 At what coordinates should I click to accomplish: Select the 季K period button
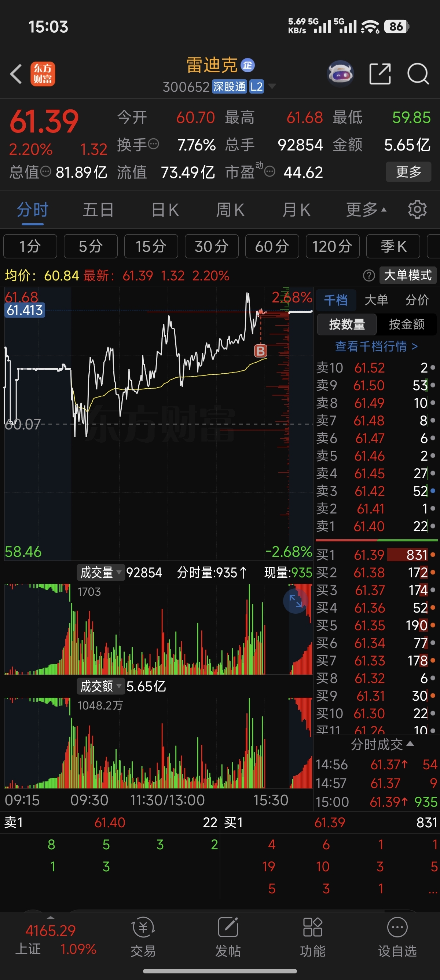tap(393, 246)
